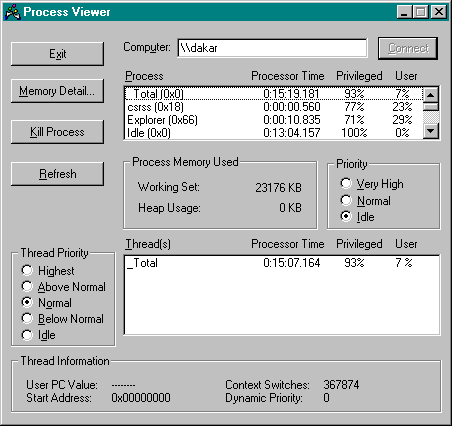Viewport: 452px width, 426px height.
Task: Click the process list scrollbar thumb
Action: click(x=431, y=107)
